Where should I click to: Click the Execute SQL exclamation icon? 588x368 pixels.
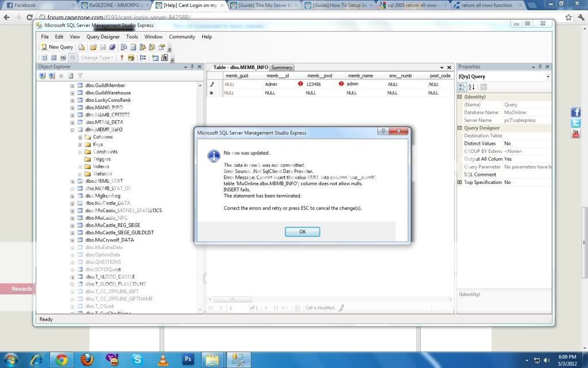point(122,57)
